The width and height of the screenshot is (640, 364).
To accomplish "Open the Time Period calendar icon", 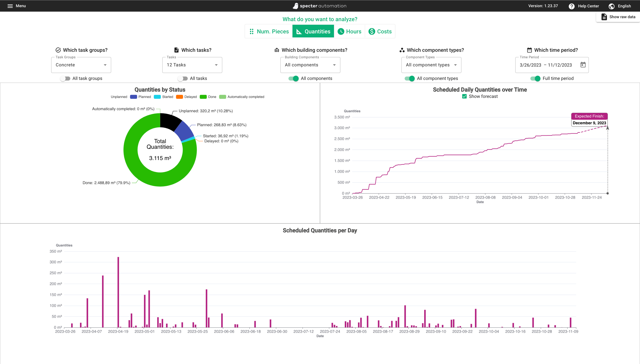I will point(583,65).
